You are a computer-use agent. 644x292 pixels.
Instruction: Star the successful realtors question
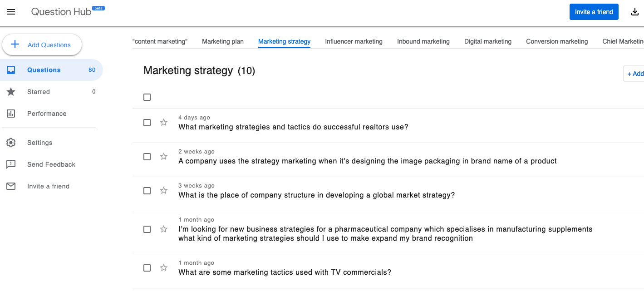point(164,123)
